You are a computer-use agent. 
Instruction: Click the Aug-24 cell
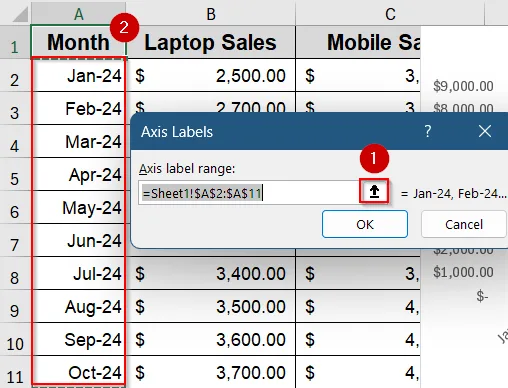[79, 306]
